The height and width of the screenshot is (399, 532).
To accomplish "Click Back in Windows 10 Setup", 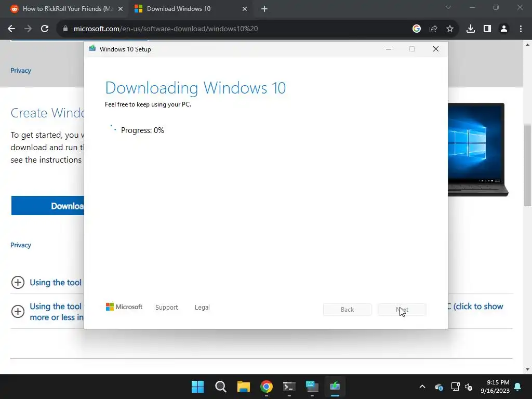I will [348, 310].
